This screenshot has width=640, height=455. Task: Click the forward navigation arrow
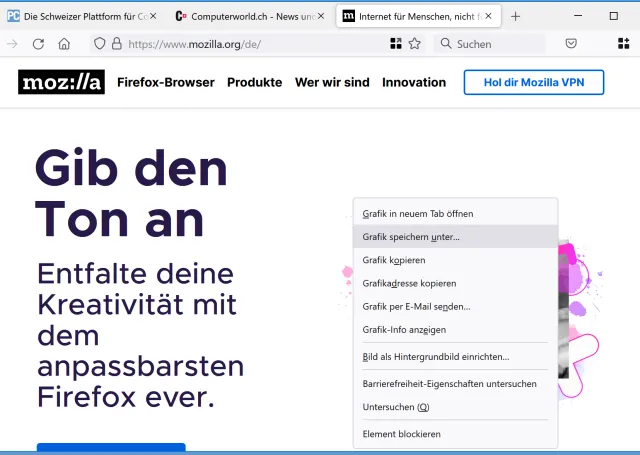tap(12, 44)
